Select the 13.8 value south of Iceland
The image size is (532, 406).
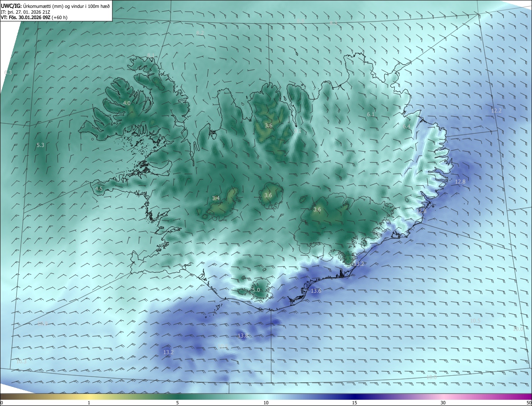243,335
